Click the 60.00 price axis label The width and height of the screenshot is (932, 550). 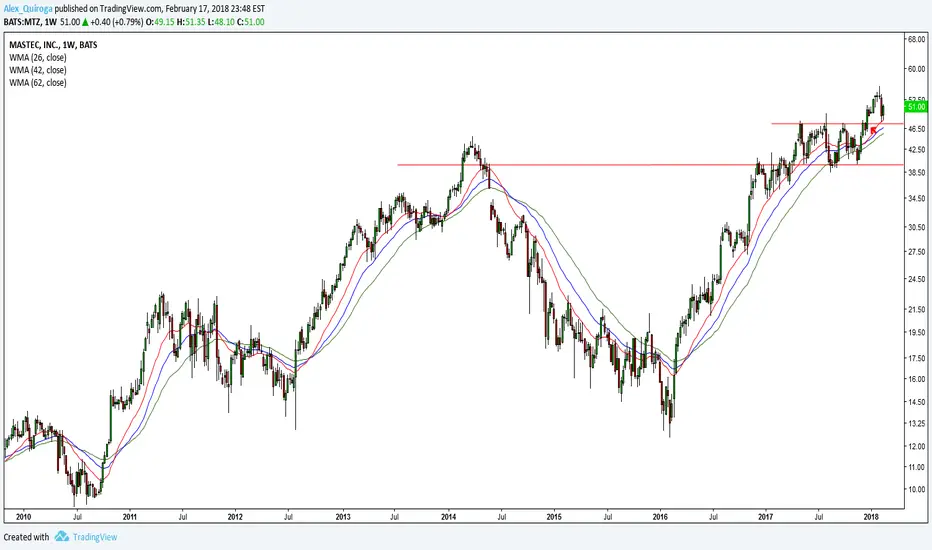tap(917, 69)
